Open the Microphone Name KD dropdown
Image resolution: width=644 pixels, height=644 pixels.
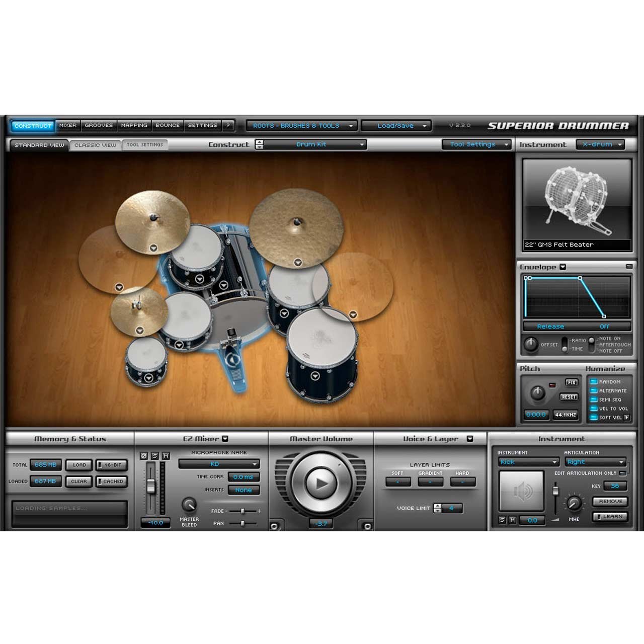tap(219, 464)
